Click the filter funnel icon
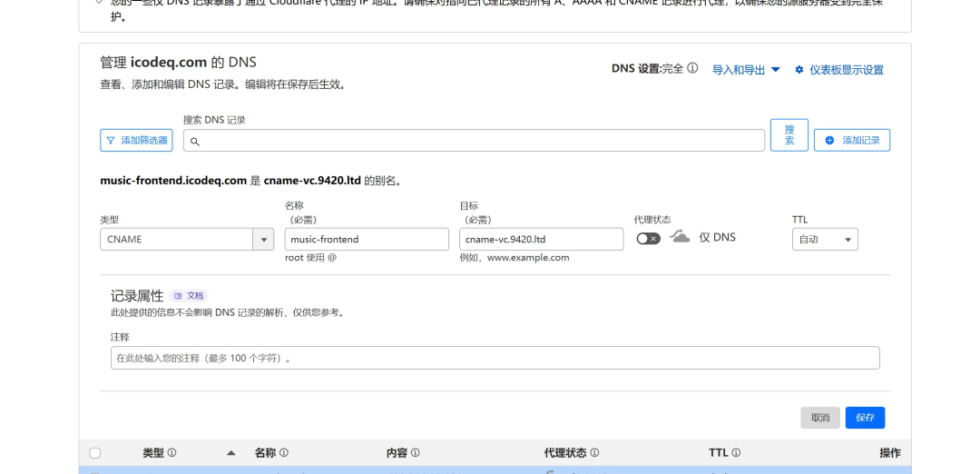 point(111,141)
